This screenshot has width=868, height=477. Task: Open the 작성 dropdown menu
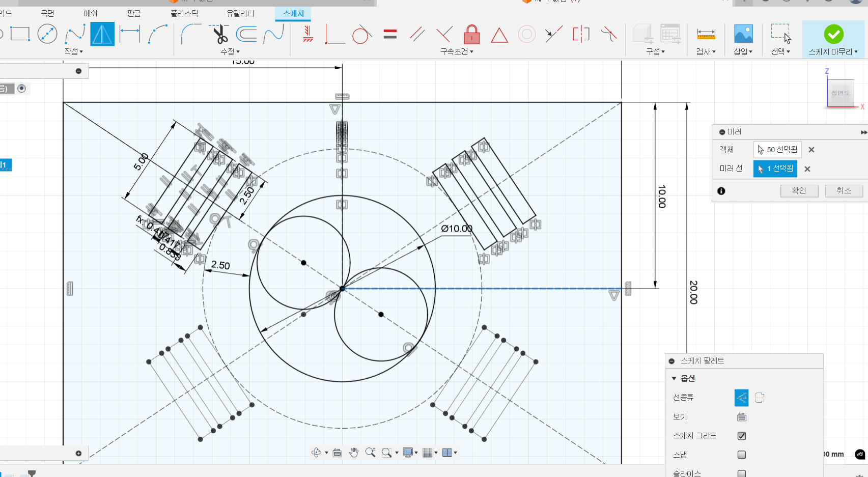(73, 51)
